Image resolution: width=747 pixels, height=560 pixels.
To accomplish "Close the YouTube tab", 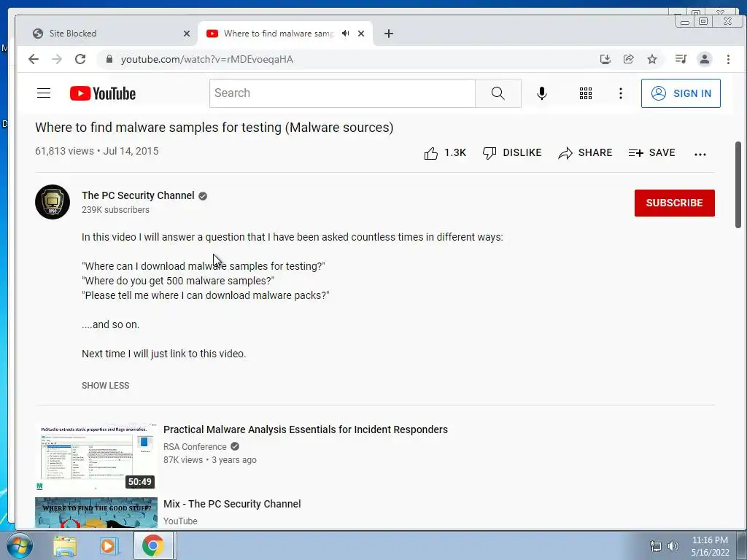I will click(x=361, y=34).
